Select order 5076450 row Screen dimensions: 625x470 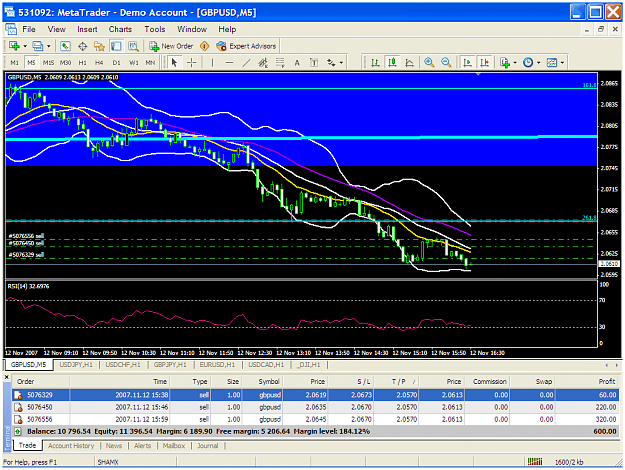click(x=315, y=407)
